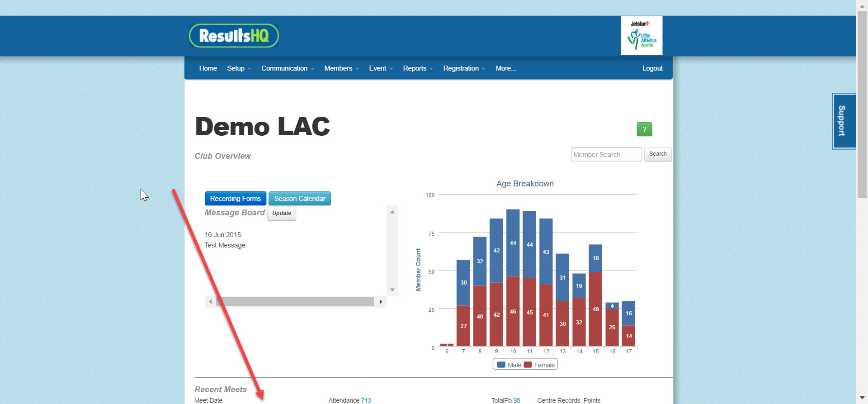Select the male bar for age 7
This screenshot has width=868, height=404.
pos(463,282)
